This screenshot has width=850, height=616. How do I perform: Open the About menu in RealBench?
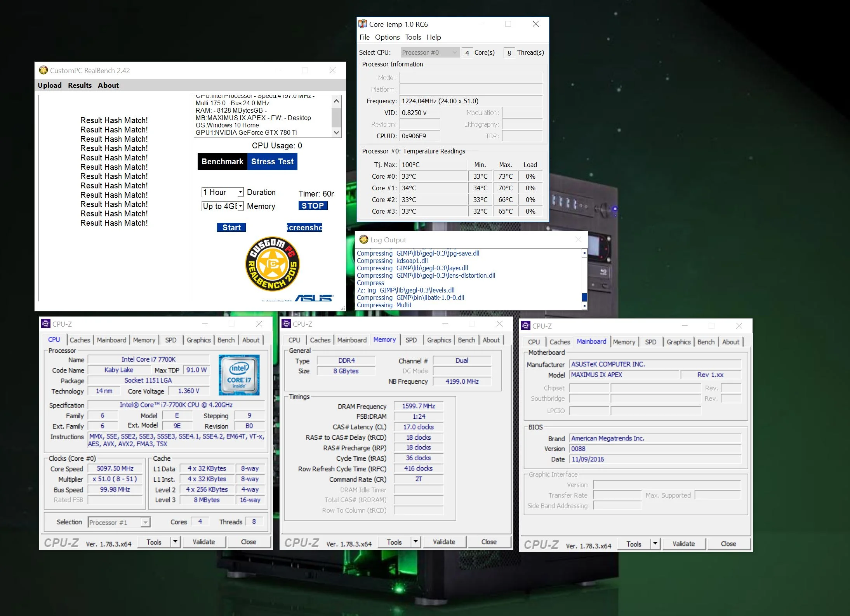[108, 85]
